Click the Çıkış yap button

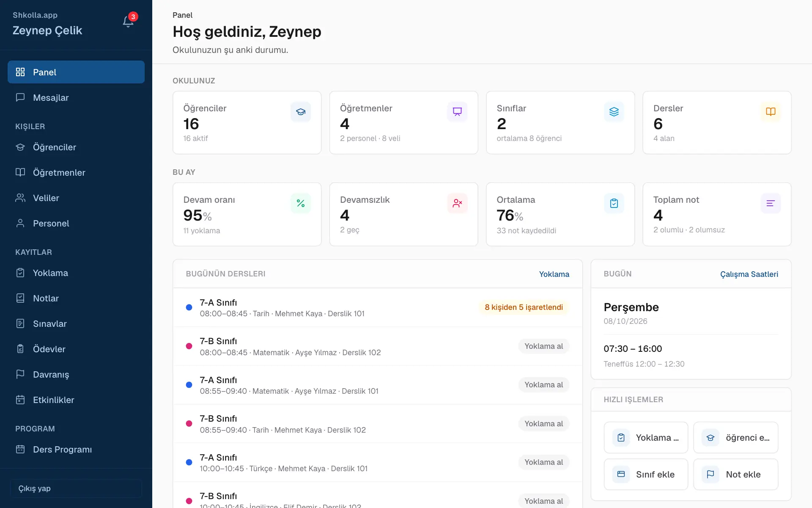tap(76, 488)
